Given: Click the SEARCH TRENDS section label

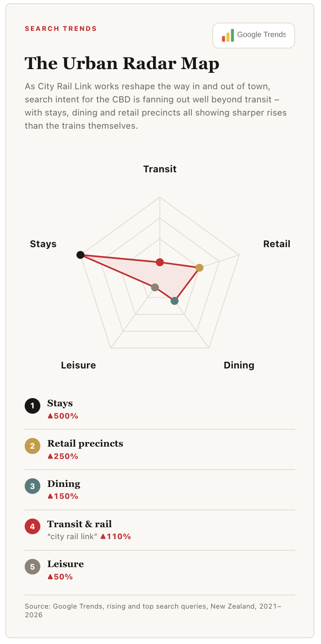Looking at the screenshot, I should tap(61, 29).
